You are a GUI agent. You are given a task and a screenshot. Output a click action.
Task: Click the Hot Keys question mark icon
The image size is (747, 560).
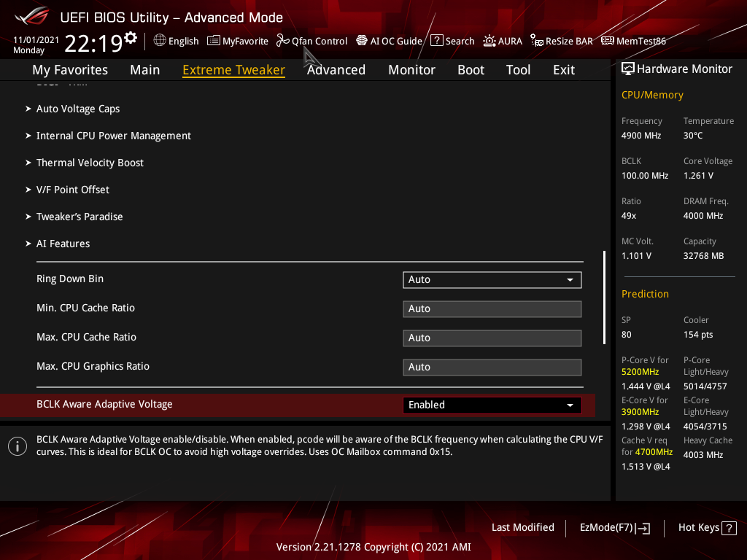[x=729, y=528]
